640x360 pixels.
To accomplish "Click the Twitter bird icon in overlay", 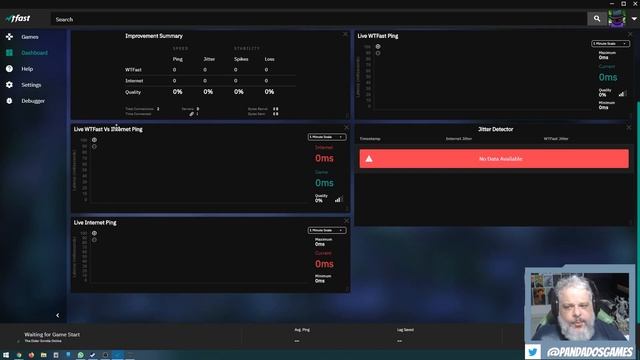I will click(x=533, y=351).
